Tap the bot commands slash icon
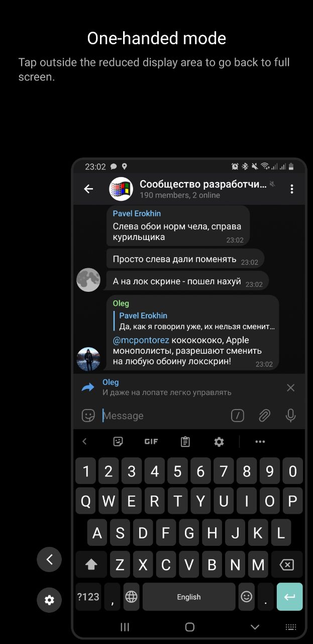This screenshot has height=644, width=313. point(238,416)
